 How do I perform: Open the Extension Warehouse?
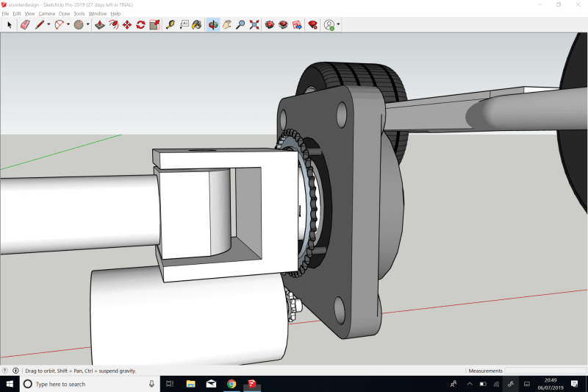click(x=284, y=25)
